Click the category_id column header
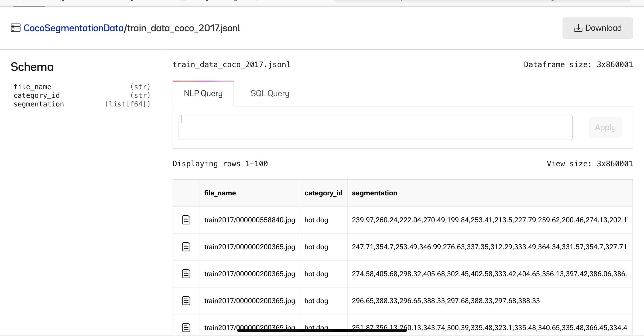644x336 pixels. pyautogui.click(x=323, y=193)
